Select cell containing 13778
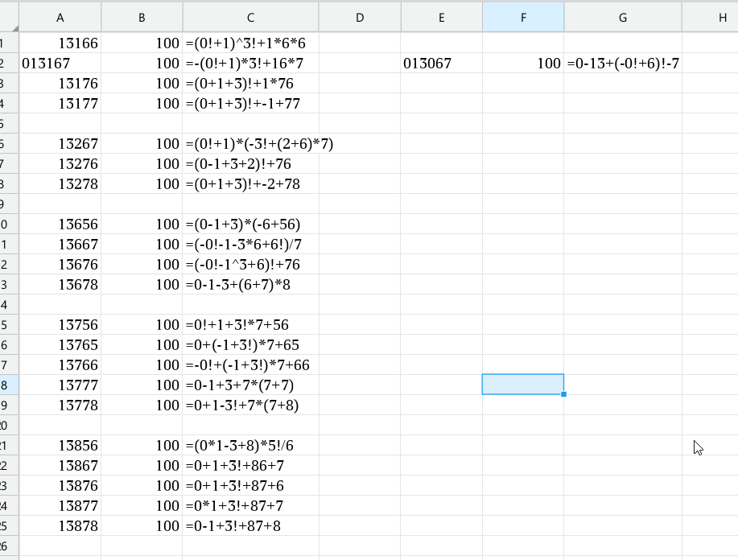The width and height of the screenshot is (738, 560). click(x=60, y=406)
